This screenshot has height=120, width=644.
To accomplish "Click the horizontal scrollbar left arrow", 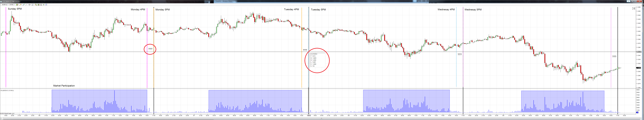I will pos(1,119).
